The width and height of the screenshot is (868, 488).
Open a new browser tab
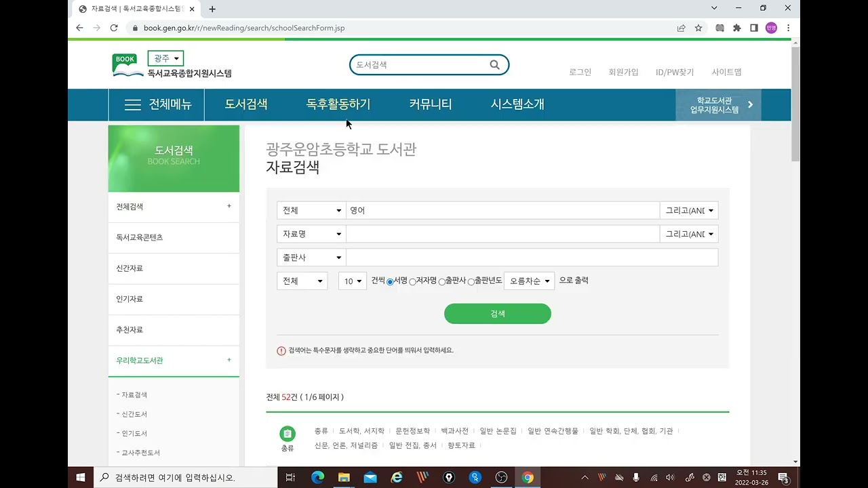click(212, 9)
